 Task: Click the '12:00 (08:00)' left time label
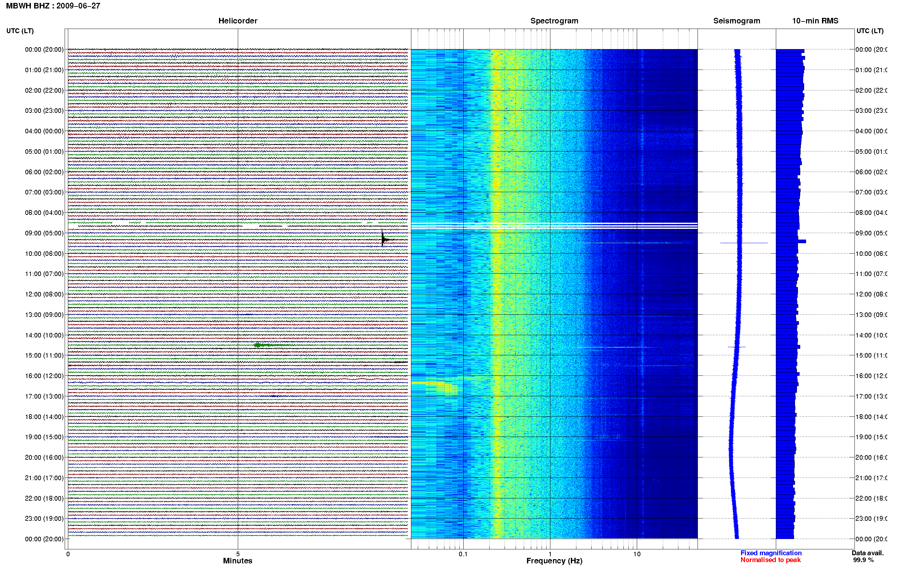pyautogui.click(x=44, y=294)
